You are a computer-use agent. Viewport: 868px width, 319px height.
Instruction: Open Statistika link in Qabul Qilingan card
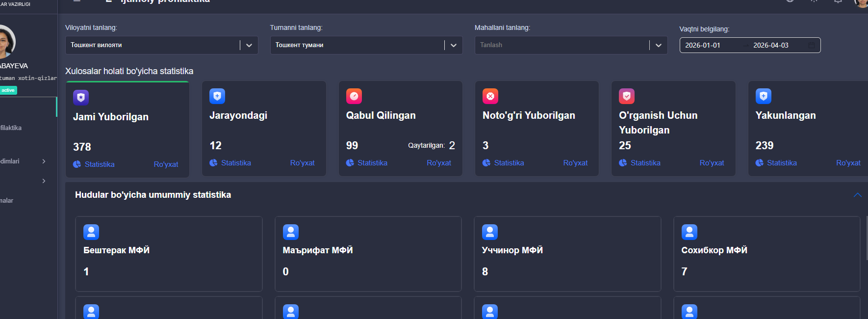(x=373, y=163)
